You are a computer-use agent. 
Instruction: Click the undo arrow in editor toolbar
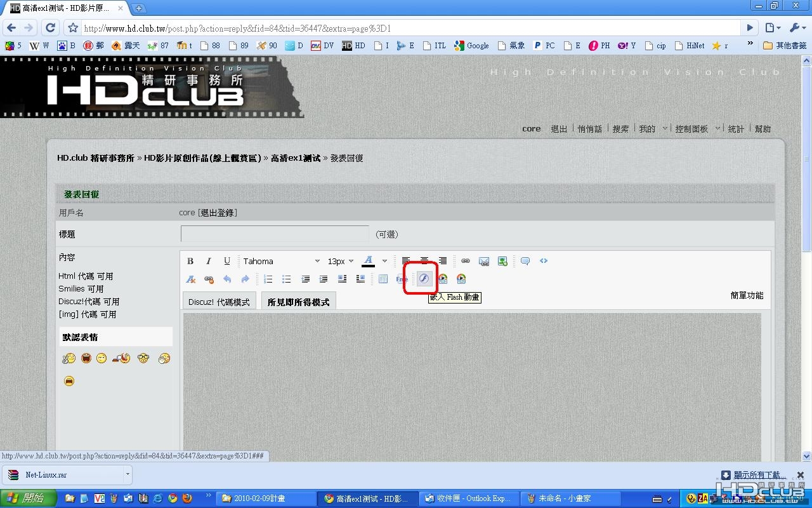click(x=227, y=279)
